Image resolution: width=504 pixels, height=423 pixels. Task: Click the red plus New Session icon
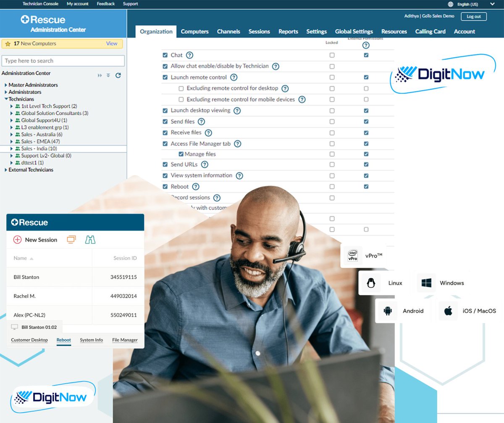pos(17,240)
